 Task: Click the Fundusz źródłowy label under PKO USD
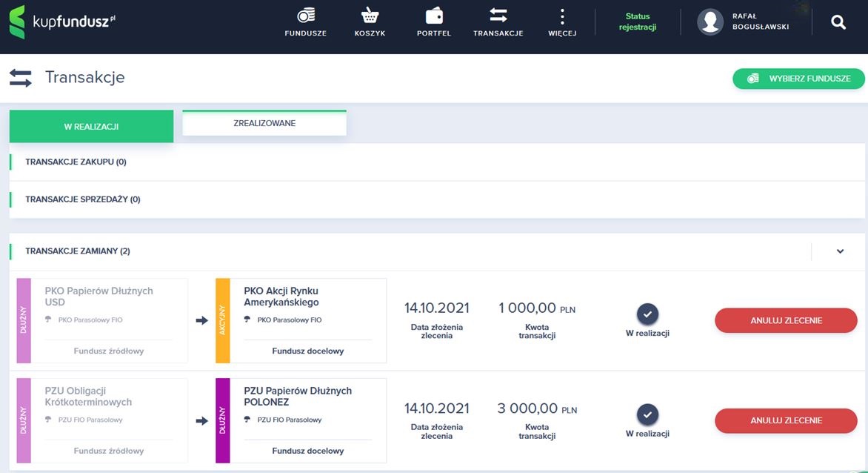(108, 351)
